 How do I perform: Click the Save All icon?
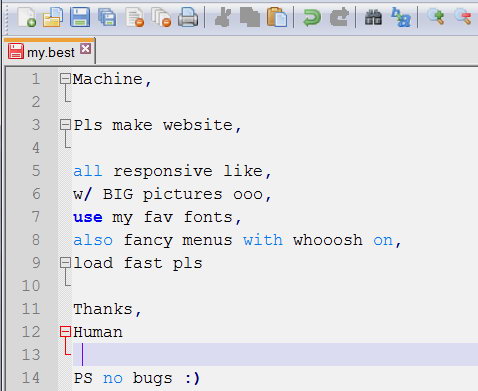click(x=107, y=17)
